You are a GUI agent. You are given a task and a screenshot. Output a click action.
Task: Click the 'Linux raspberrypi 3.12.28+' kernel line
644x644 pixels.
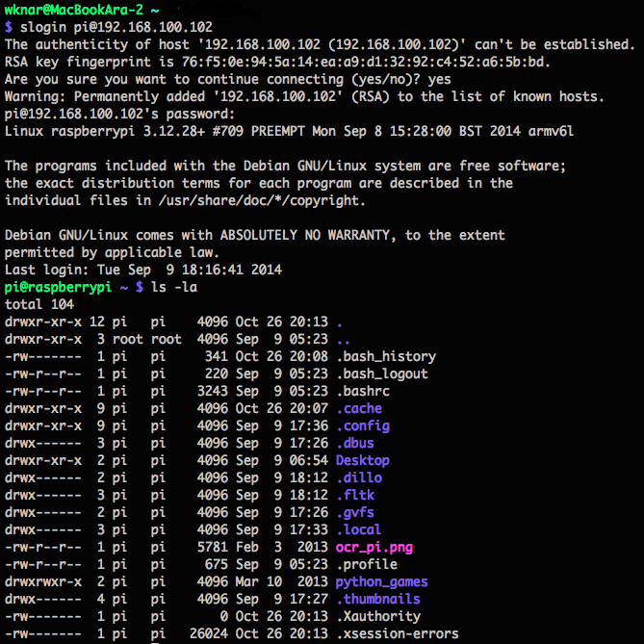pyautogui.click(x=289, y=132)
